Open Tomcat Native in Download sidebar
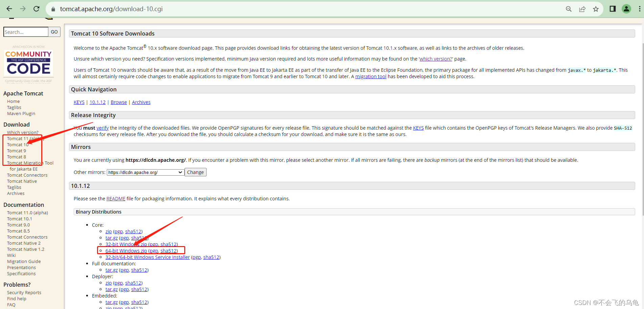644x309 pixels. click(22, 181)
